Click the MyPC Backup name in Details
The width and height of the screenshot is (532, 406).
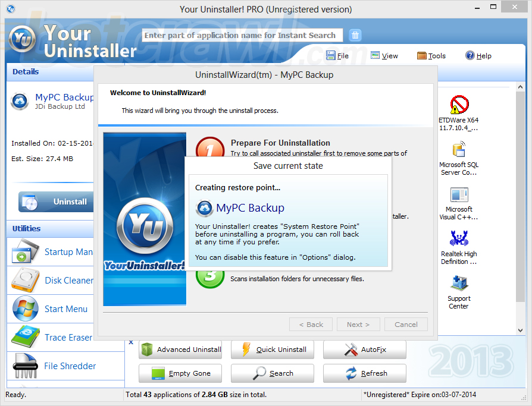click(64, 97)
